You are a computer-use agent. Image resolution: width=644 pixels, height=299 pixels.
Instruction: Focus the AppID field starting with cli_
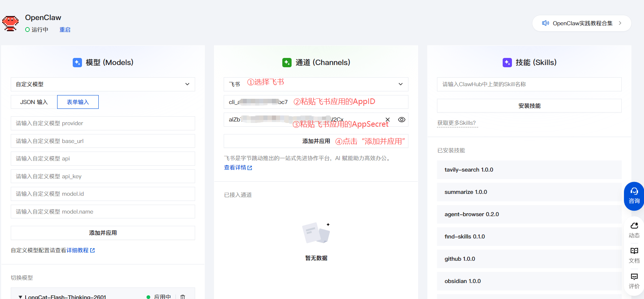click(316, 102)
